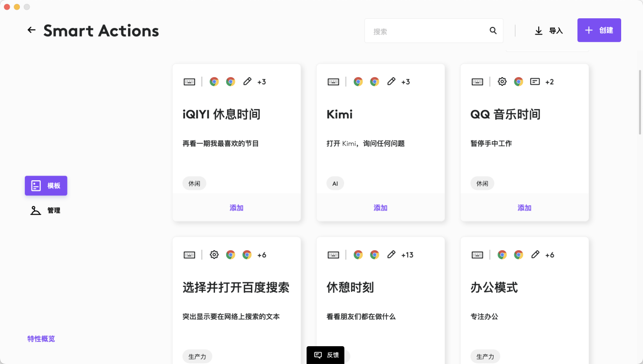The height and width of the screenshot is (364, 643).
Task: Click the second Chrome icon on the Kimi card
Action: pos(375,82)
